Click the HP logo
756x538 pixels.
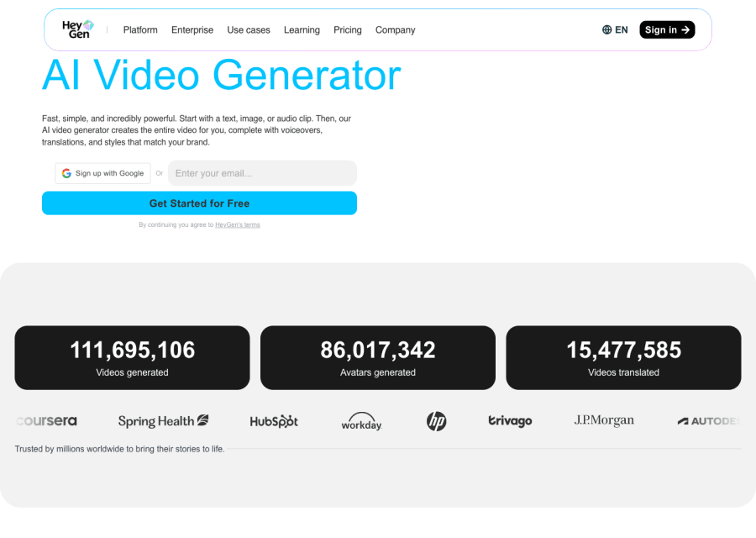point(436,421)
